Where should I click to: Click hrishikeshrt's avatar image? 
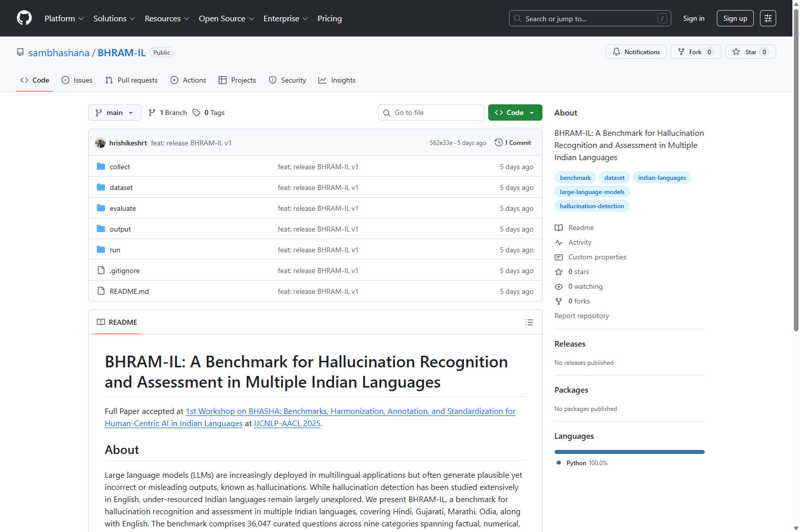pos(100,143)
